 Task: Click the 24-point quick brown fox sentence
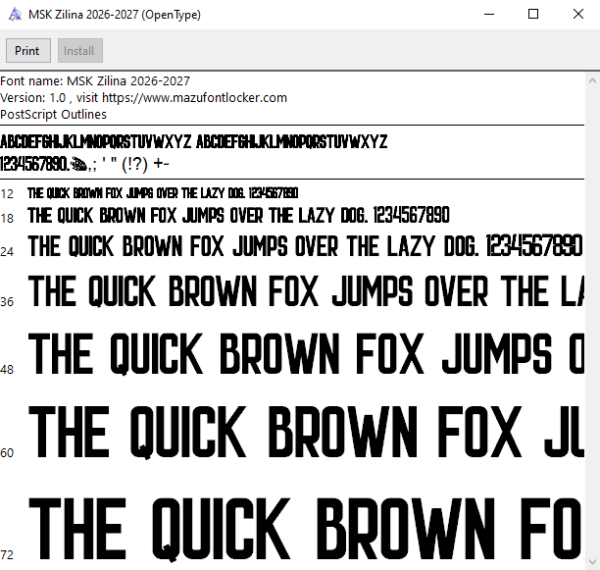[x=305, y=246]
